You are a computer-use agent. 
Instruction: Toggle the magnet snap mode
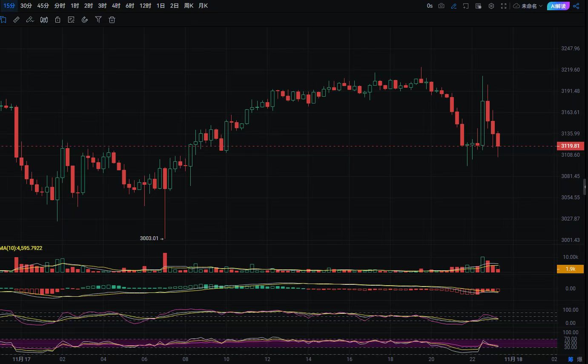(x=85, y=20)
